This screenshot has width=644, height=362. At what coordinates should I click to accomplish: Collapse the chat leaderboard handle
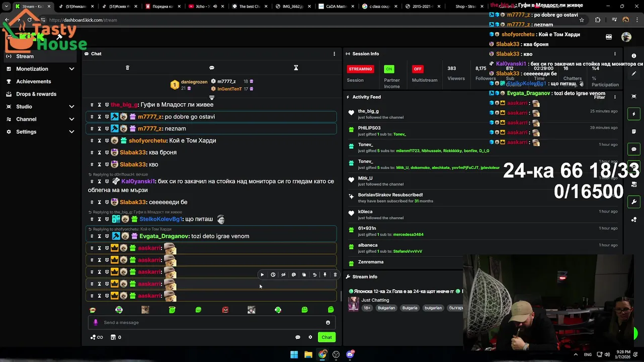pos(212,98)
